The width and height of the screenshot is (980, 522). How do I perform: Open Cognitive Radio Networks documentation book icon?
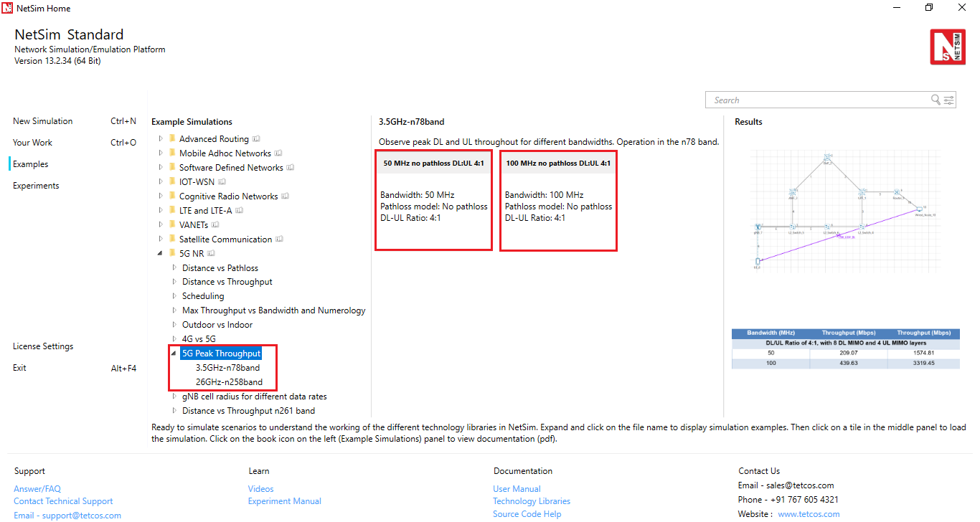(285, 196)
